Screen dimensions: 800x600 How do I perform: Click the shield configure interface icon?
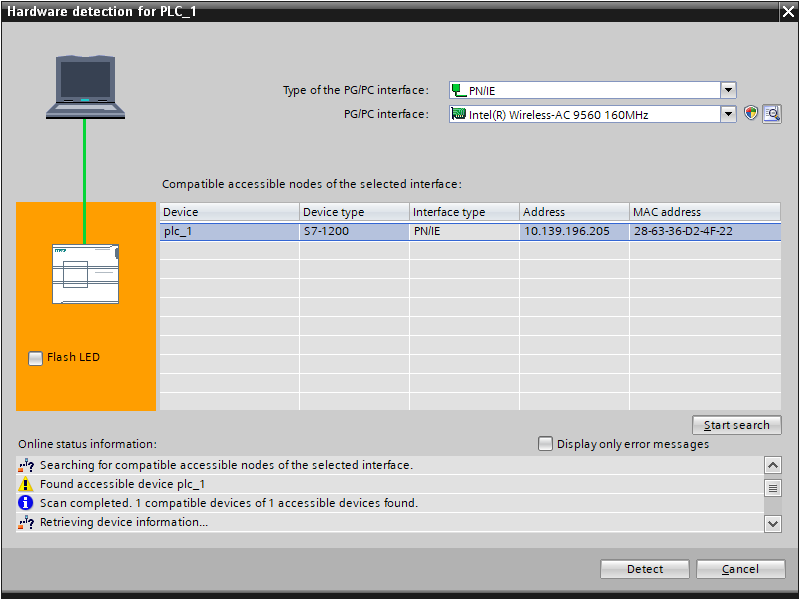point(752,114)
